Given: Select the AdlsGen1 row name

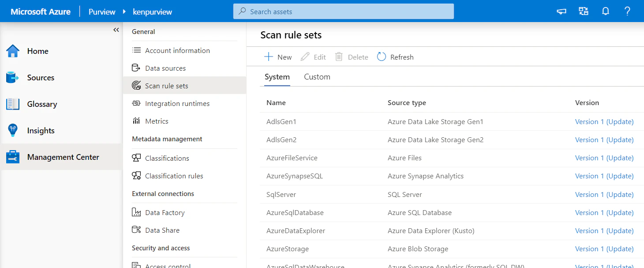Looking at the screenshot, I should pos(281,121).
